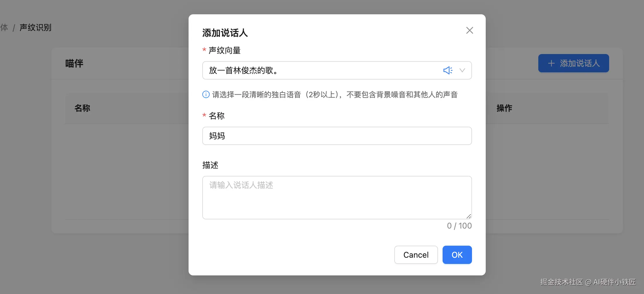The width and height of the screenshot is (644, 294).
Task: Click the 添加说话人 button at top right
Action: (573, 63)
